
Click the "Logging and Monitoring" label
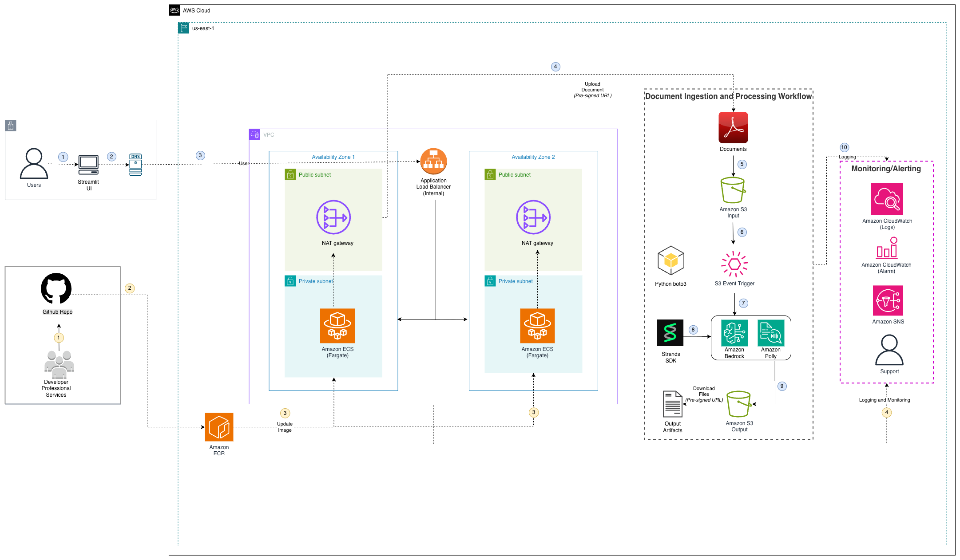[x=885, y=400]
